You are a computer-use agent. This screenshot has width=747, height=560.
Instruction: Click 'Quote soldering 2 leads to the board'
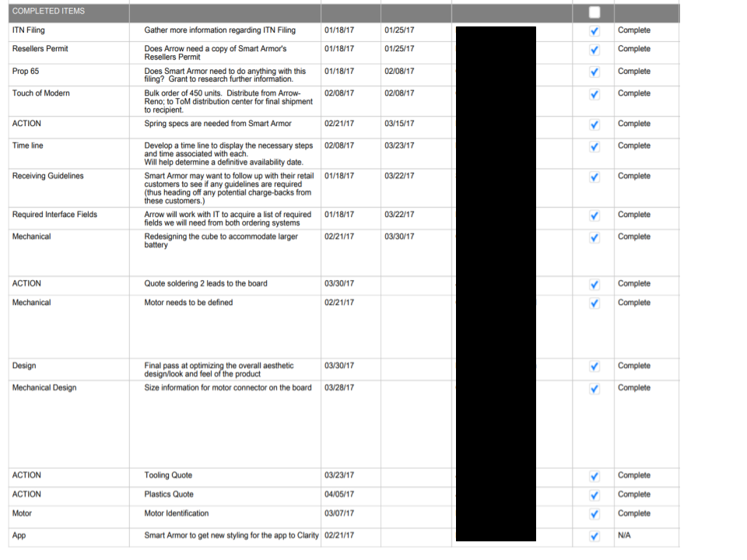coord(205,283)
